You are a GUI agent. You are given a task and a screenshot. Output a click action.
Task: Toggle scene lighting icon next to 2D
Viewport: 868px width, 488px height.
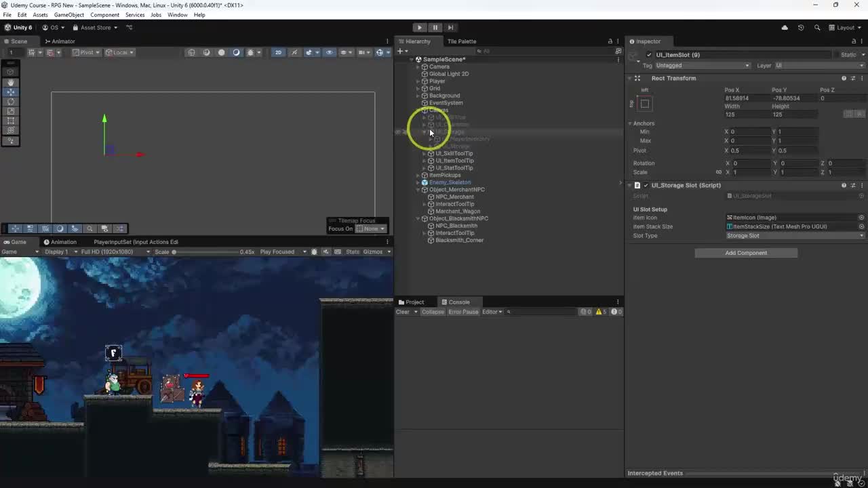(x=294, y=52)
